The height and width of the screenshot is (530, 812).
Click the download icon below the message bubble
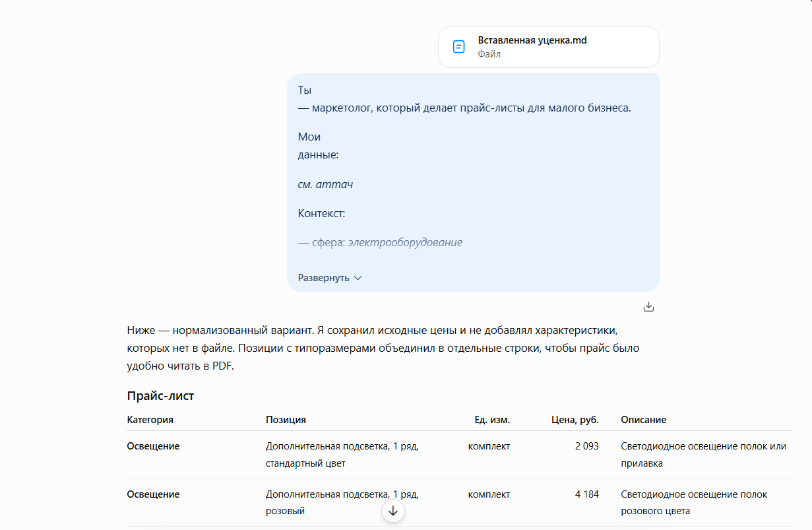(648, 306)
